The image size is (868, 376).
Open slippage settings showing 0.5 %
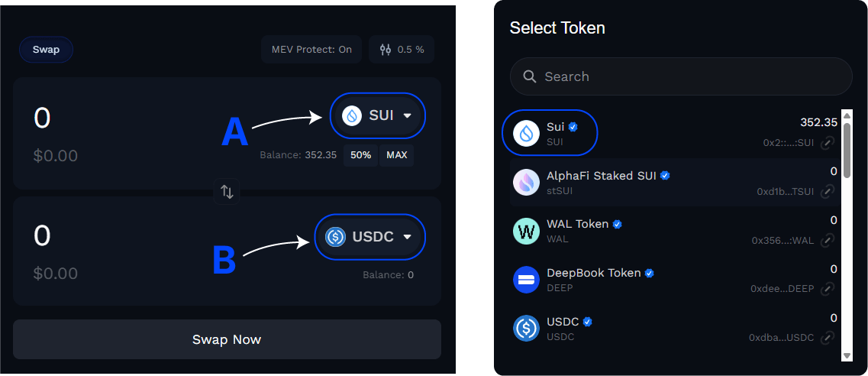pos(402,50)
